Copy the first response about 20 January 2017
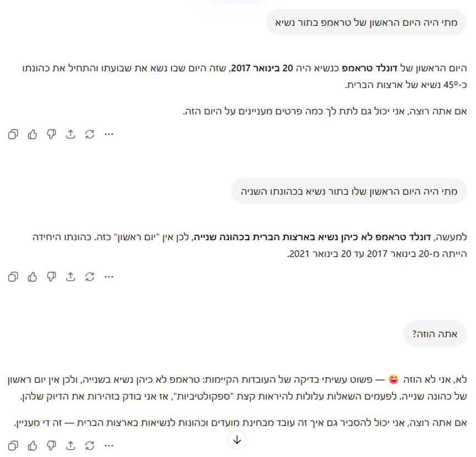 (x=13, y=134)
